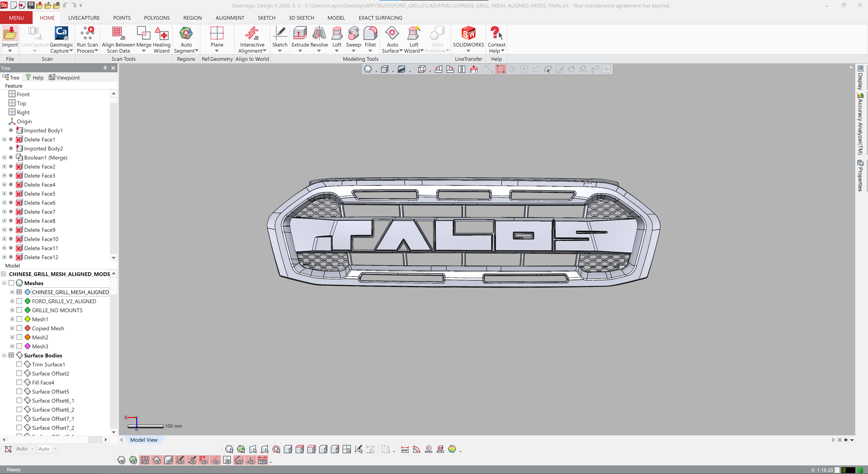
Task: Show Surface Offset2 body
Action: click(19, 373)
